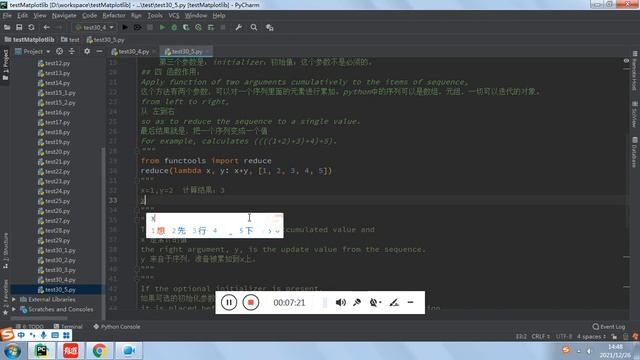The height and width of the screenshot is (360, 640).
Task: Open the Database side tool window tab
Action: click(634, 152)
